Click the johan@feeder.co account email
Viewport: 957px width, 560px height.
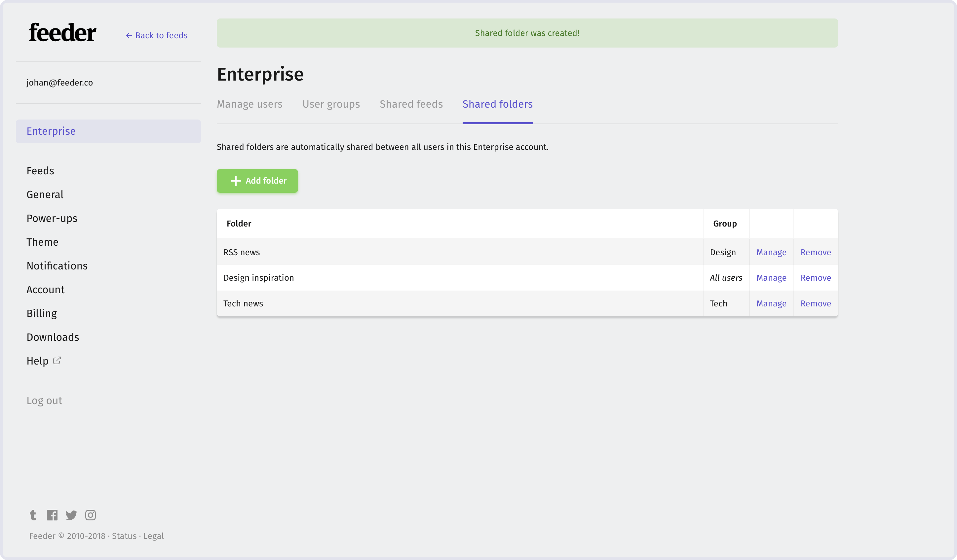59,83
